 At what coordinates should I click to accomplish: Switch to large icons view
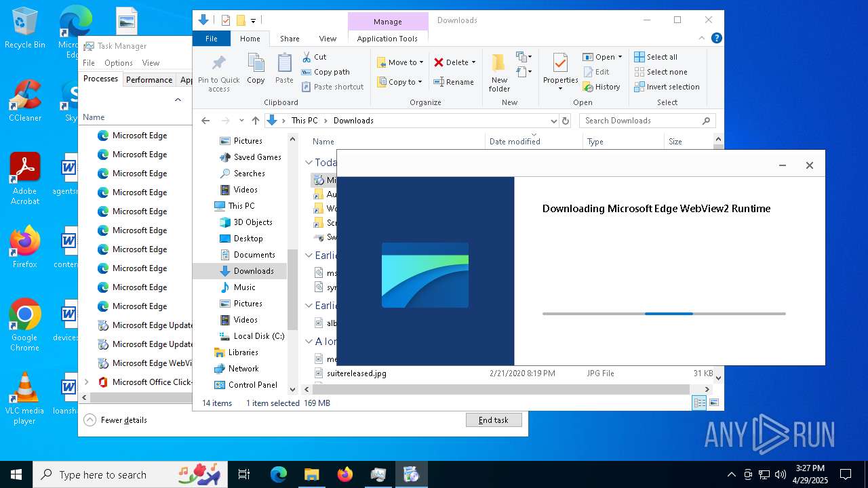pos(713,403)
